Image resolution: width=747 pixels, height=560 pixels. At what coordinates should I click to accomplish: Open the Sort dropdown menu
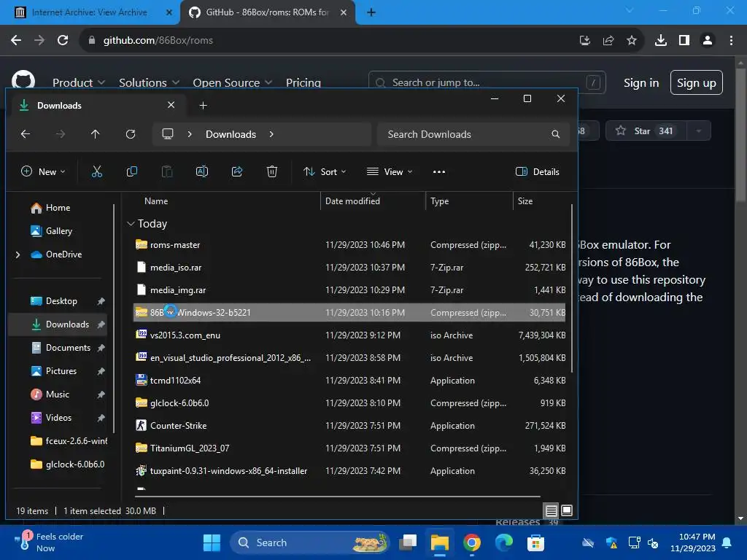tap(325, 172)
